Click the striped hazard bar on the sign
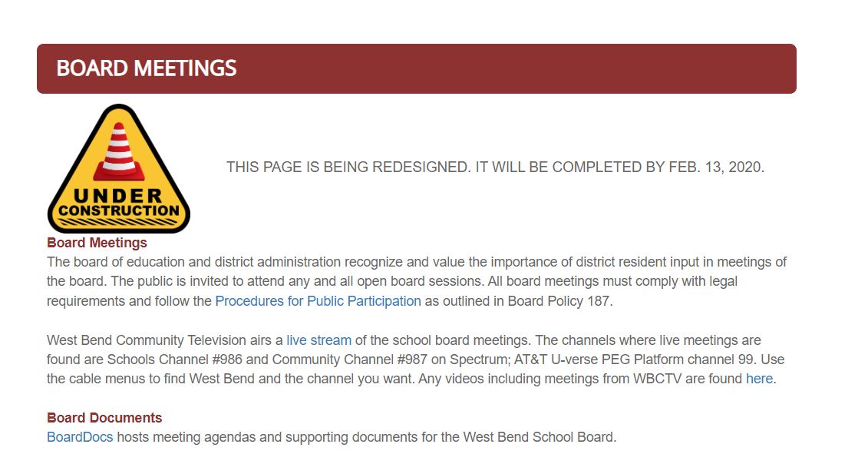The image size is (868, 454). coord(118,223)
